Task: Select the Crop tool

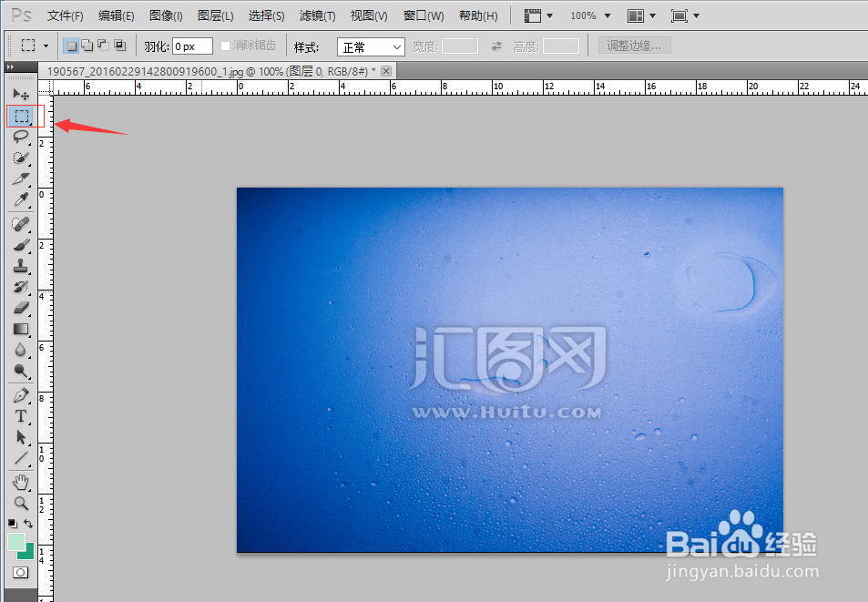Action: coord(21,179)
